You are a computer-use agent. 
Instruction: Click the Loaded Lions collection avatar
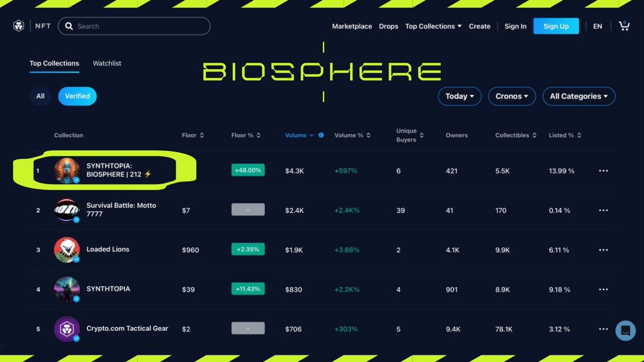[x=67, y=250]
